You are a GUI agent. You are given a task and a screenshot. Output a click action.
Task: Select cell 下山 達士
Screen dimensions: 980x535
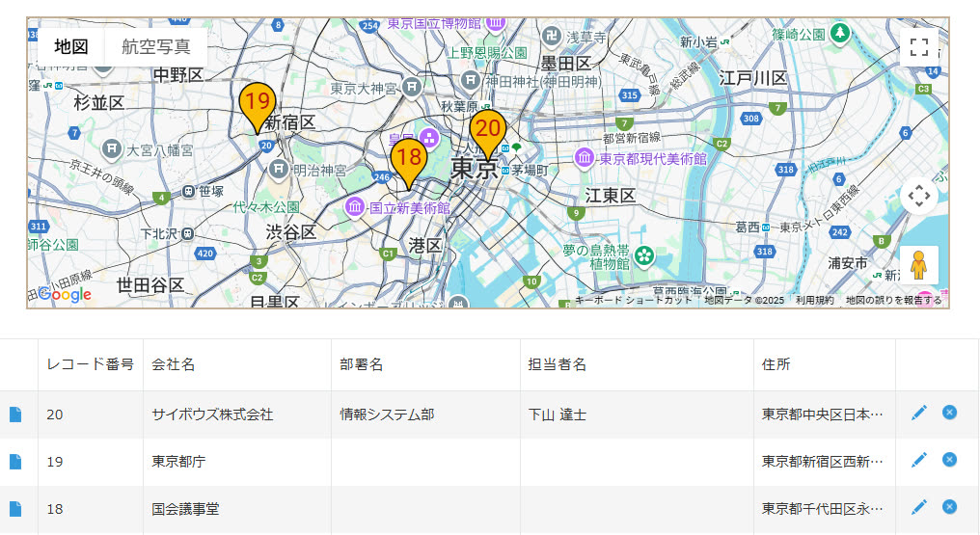click(637, 415)
